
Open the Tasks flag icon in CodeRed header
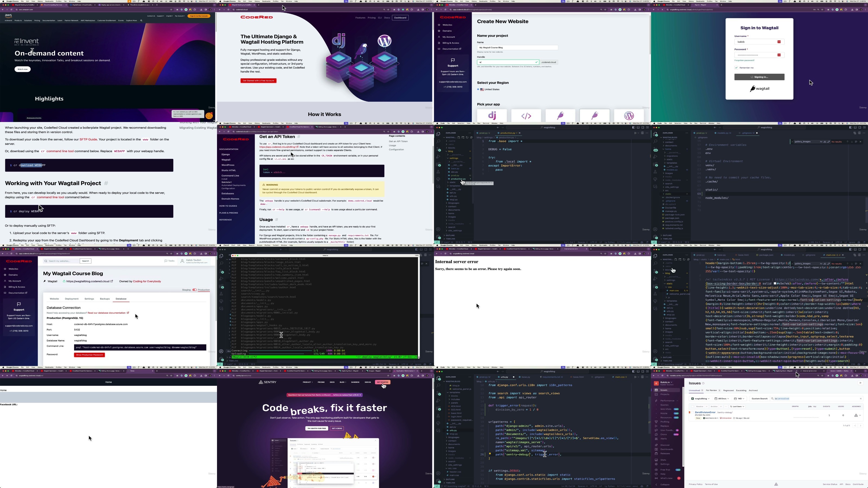pyautogui.click(x=166, y=261)
